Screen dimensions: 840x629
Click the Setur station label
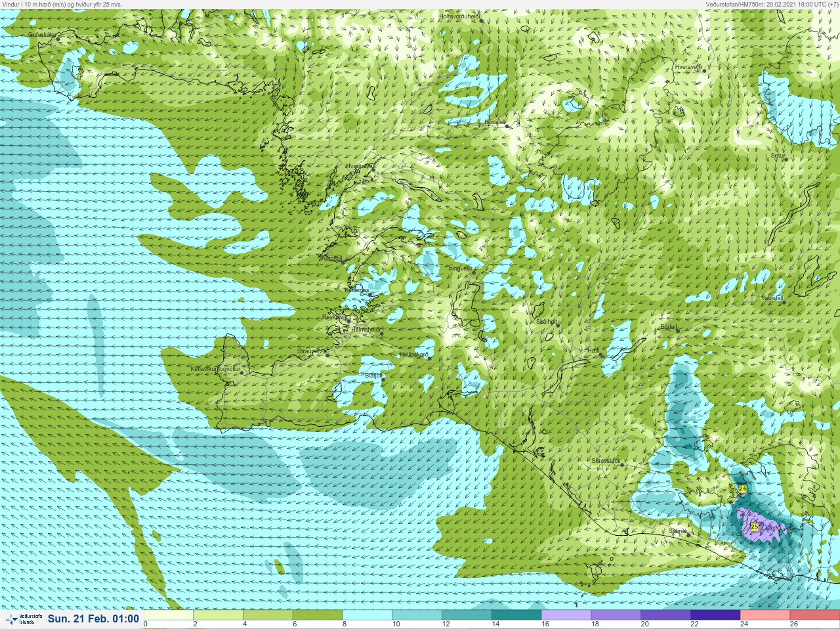click(x=778, y=156)
